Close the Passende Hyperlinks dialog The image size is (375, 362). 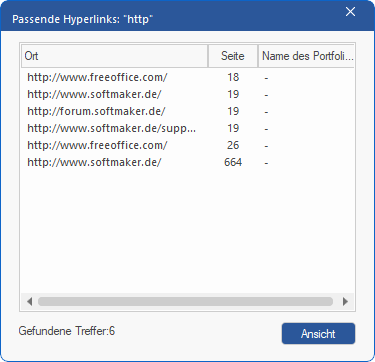(350, 12)
